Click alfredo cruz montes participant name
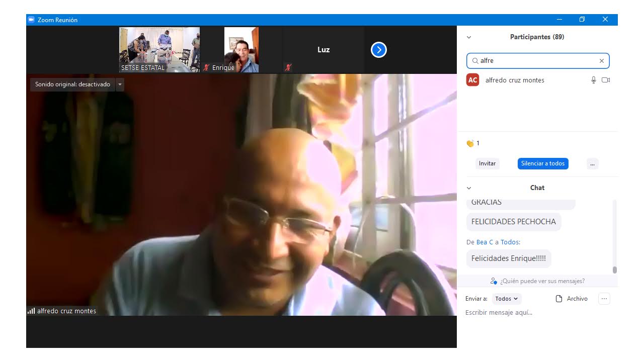Screen dimensions: 644x362 515,80
